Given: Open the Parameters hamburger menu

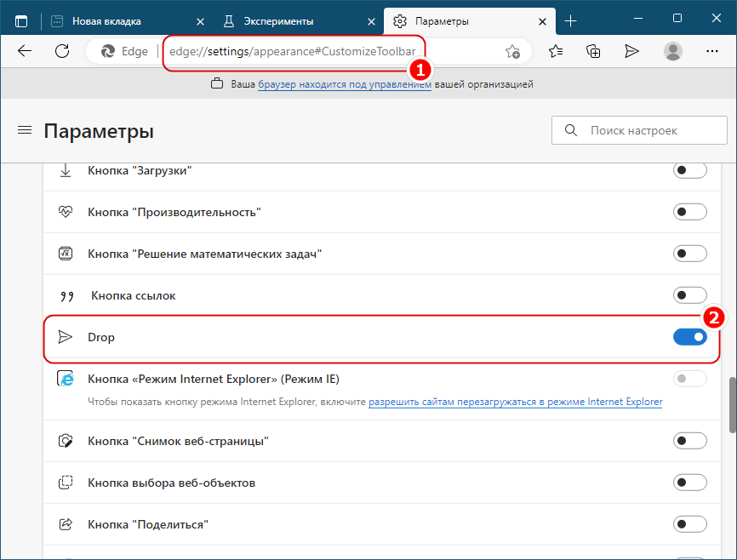Looking at the screenshot, I should pyautogui.click(x=25, y=129).
